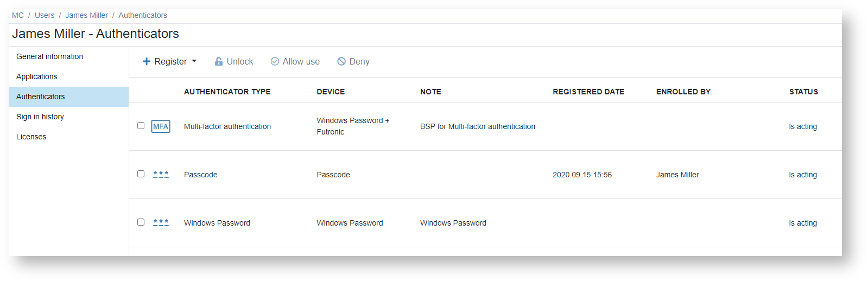The height and width of the screenshot is (282, 868).
Task: Click the plus icon beside Register
Action: pyautogui.click(x=147, y=62)
